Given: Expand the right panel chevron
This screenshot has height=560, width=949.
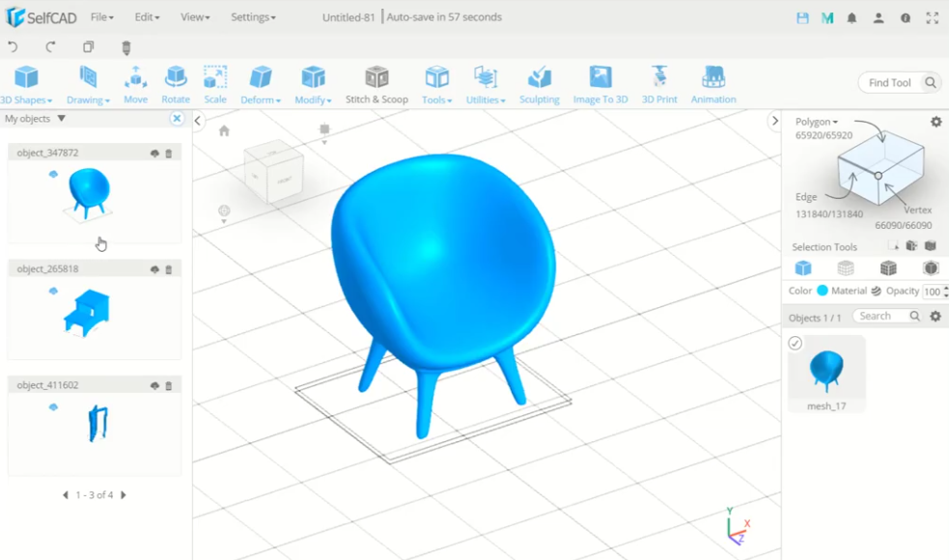Looking at the screenshot, I should 774,121.
